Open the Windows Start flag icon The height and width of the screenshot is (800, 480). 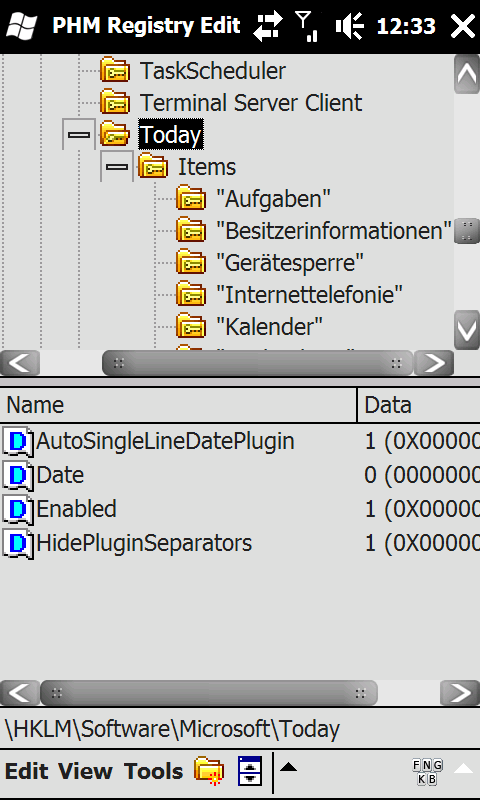[21, 26]
